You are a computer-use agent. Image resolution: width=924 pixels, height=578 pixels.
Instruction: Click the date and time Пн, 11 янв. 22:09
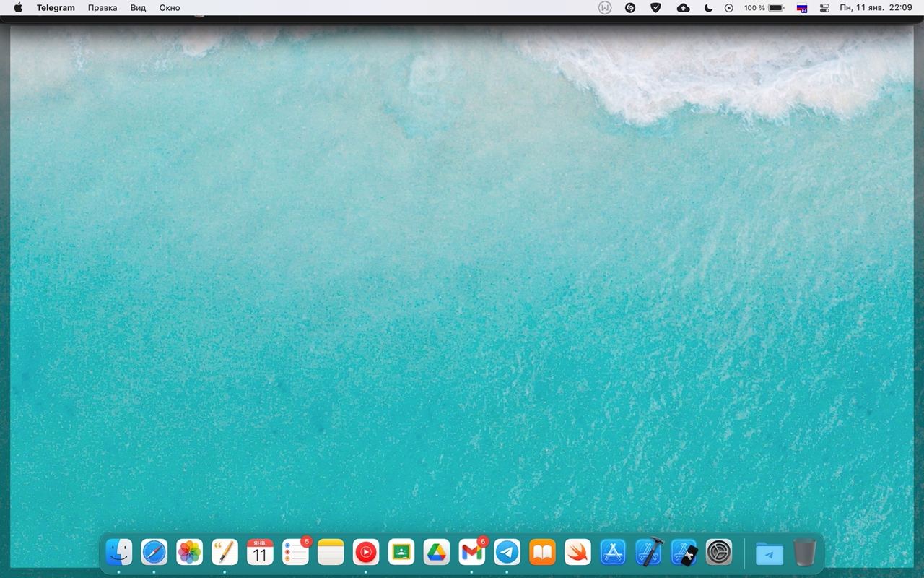(876, 8)
